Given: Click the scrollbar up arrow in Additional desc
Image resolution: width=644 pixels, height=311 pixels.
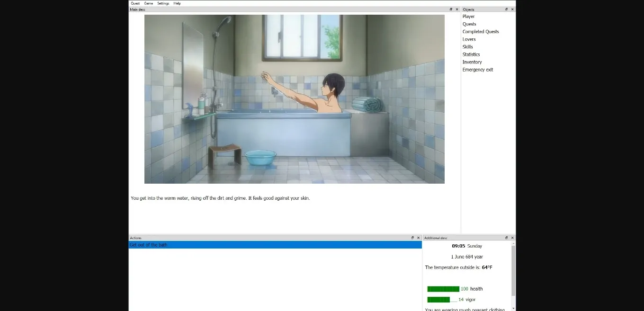Looking at the screenshot, I should coord(512,243).
